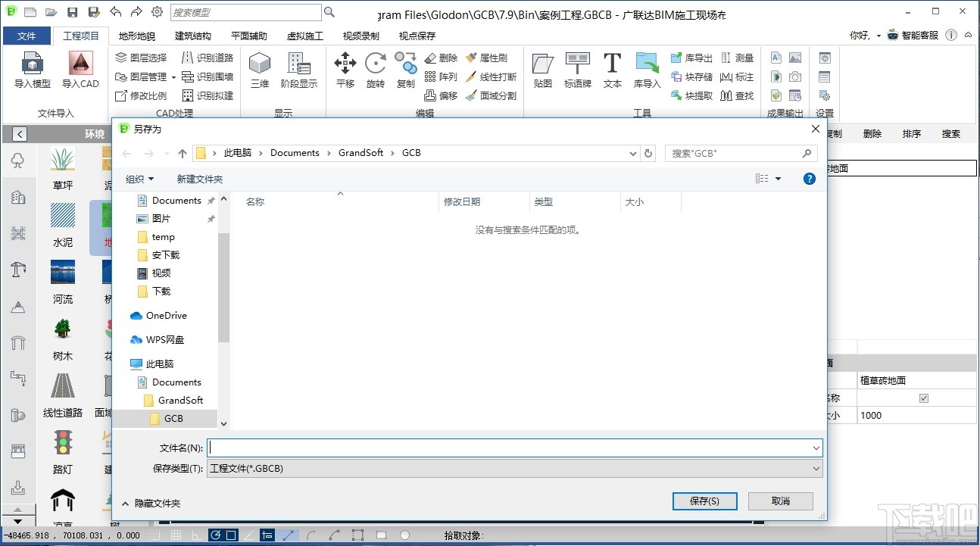Click the save disk icon in title bar
Image resolution: width=980 pixels, height=546 pixels.
pos(73,12)
